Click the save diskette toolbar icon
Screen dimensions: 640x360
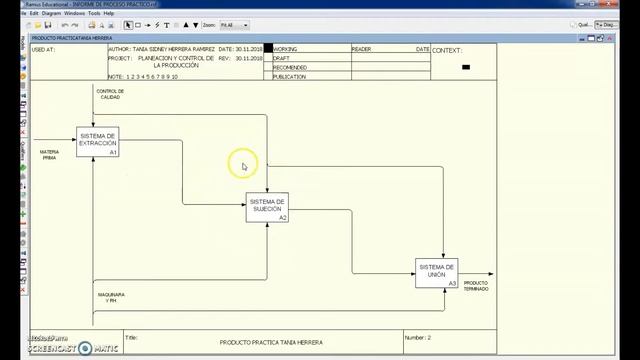48,25
